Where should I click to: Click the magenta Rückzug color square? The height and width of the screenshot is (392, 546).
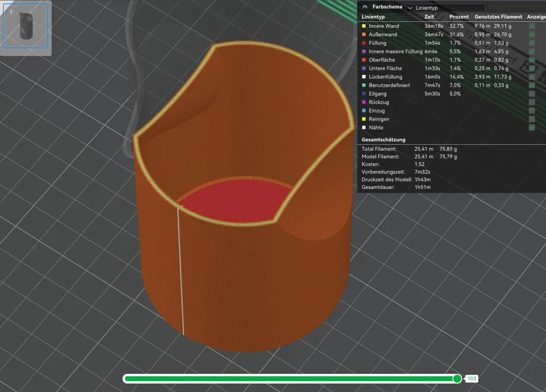pyautogui.click(x=364, y=103)
